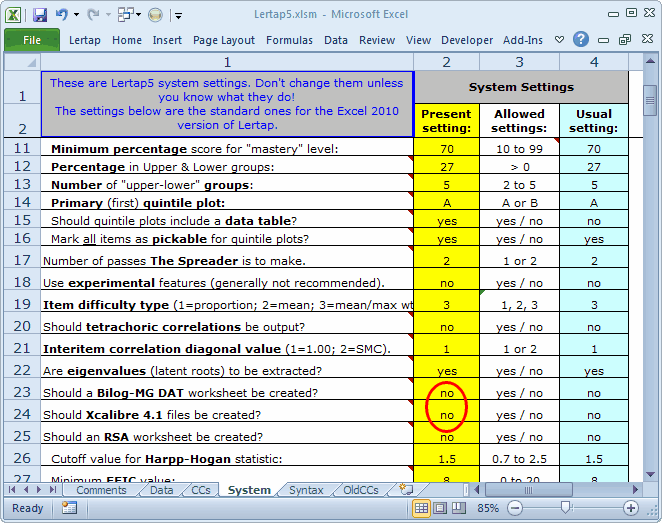Click the horizontal scrollbar right arrow
This screenshot has width=662, height=523.
pos(635,490)
